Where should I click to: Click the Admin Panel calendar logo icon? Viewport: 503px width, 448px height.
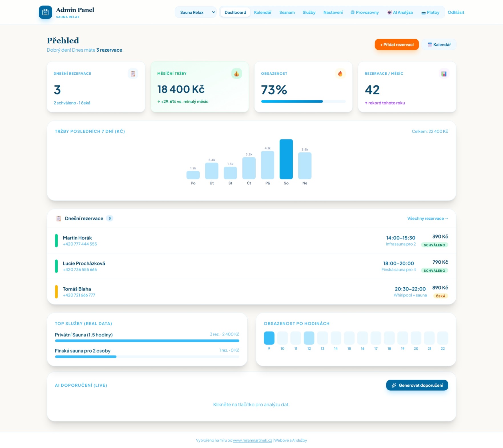pyautogui.click(x=45, y=12)
